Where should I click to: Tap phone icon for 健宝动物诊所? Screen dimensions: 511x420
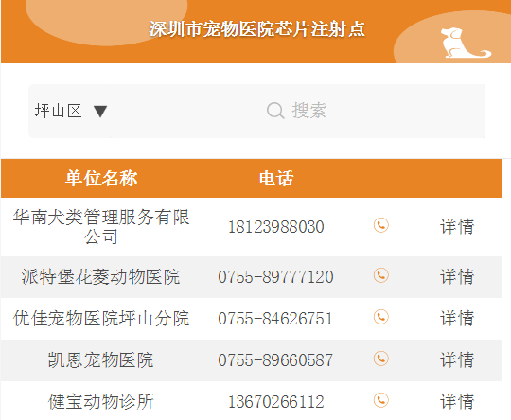click(x=381, y=400)
